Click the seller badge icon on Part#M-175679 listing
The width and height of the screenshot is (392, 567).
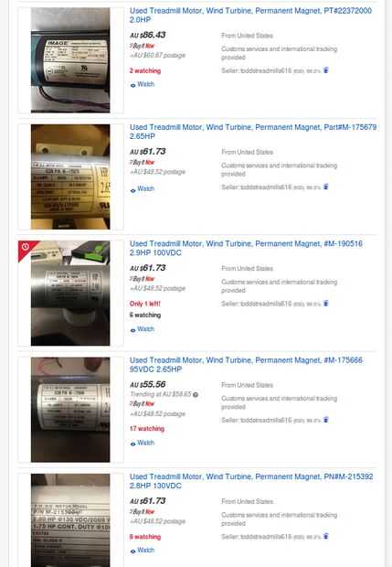click(325, 187)
